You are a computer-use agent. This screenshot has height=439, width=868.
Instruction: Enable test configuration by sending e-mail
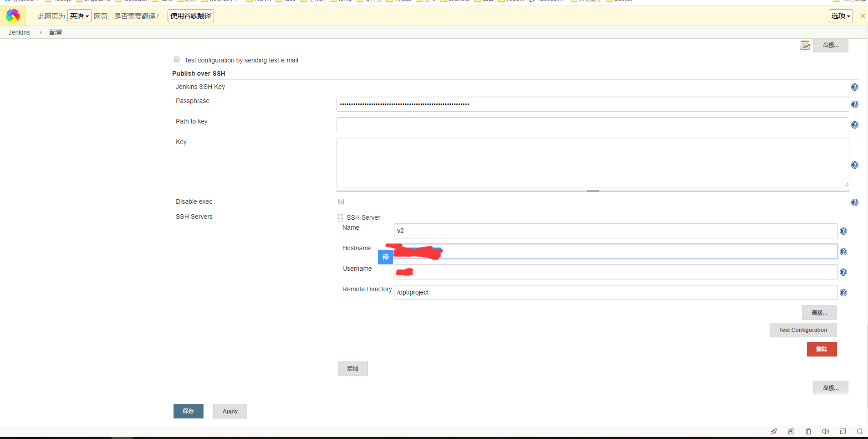click(177, 60)
